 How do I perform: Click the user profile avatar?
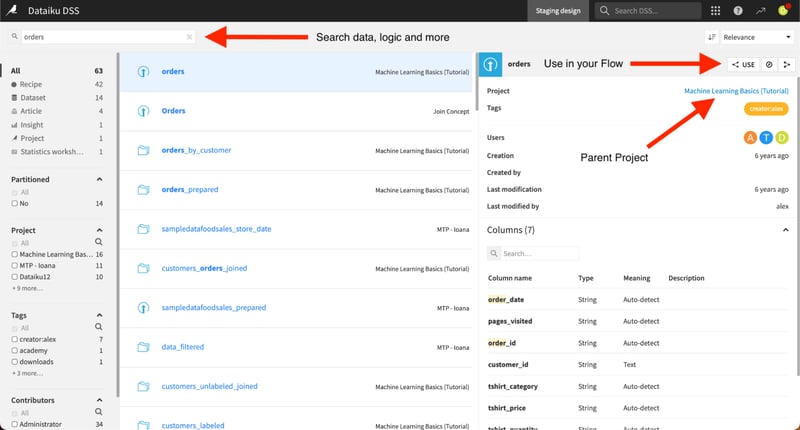[x=785, y=11]
